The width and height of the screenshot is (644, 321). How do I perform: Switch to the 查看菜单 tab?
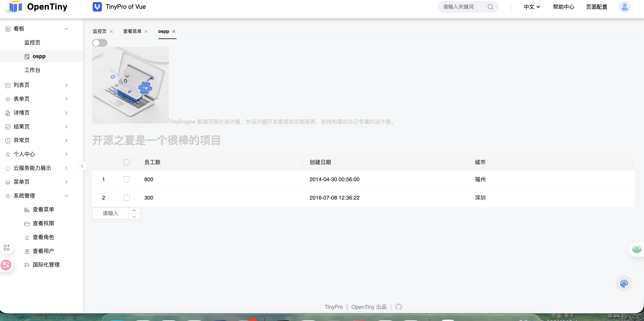point(132,31)
